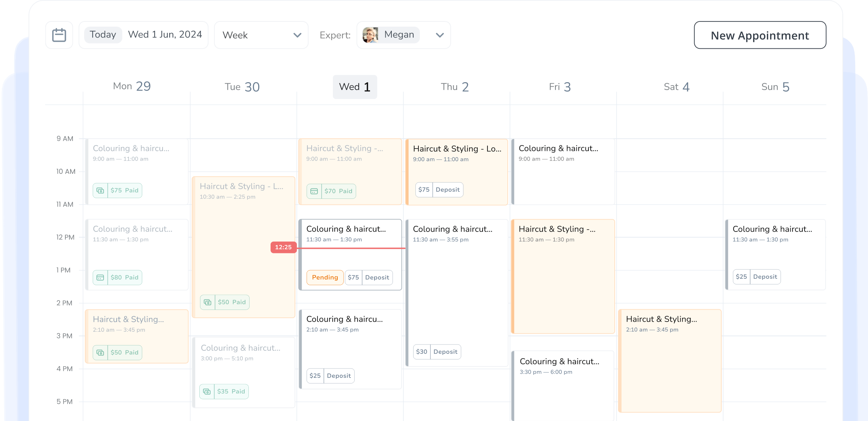Click the New Appointment button
The width and height of the screenshot is (868, 421).
pos(760,35)
